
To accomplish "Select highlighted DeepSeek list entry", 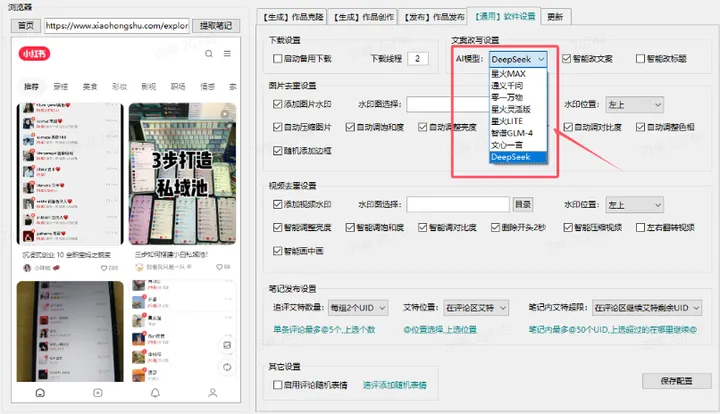I will (x=518, y=157).
